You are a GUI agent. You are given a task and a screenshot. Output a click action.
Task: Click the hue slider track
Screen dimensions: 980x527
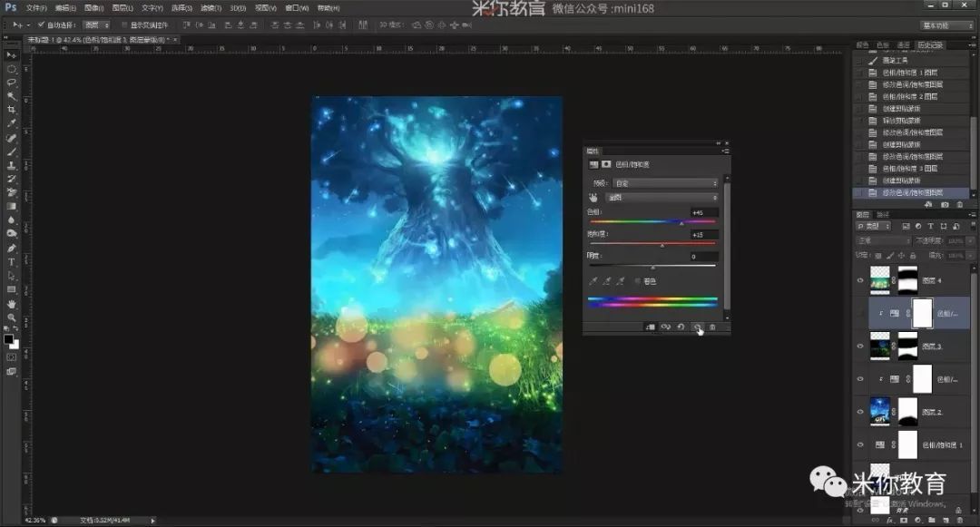[652, 221]
